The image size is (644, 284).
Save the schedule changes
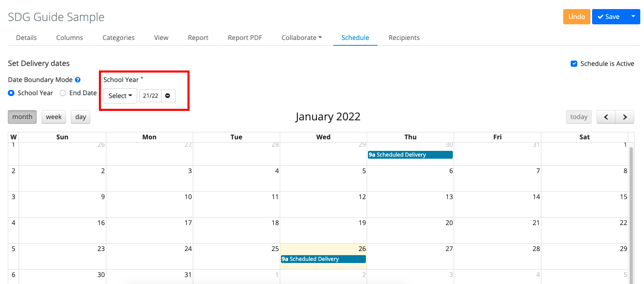coord(609,16)
